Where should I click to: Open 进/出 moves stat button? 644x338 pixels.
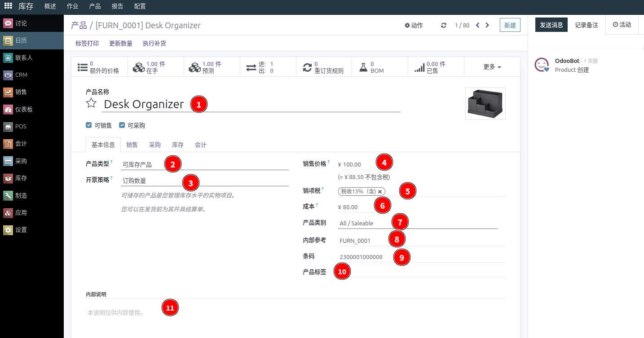pyautogui.click(x=268, y=67)
